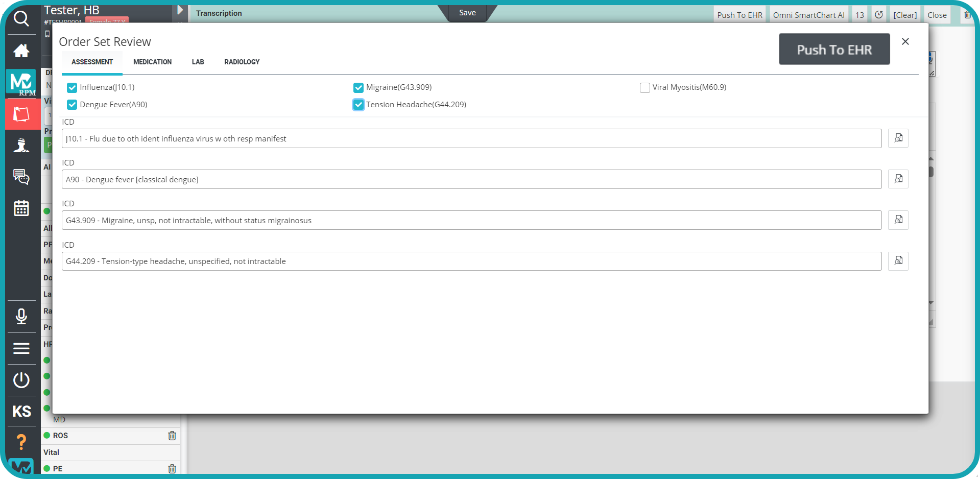Click the play arrow next to patient name
Image resolution: width=980 pixels, height=479 pixels.
[180, 10]
